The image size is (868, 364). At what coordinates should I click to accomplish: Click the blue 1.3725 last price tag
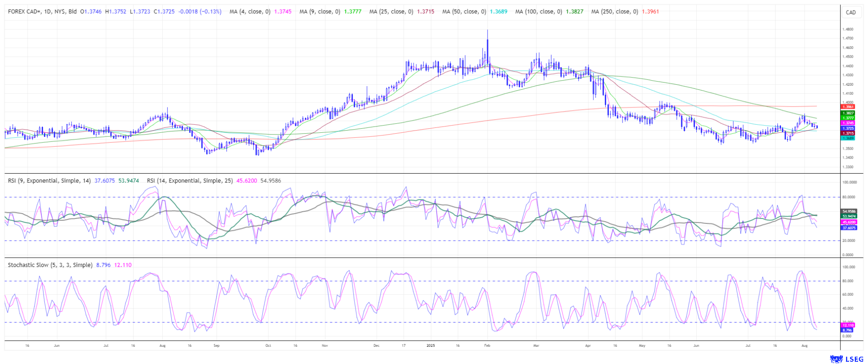848,128
